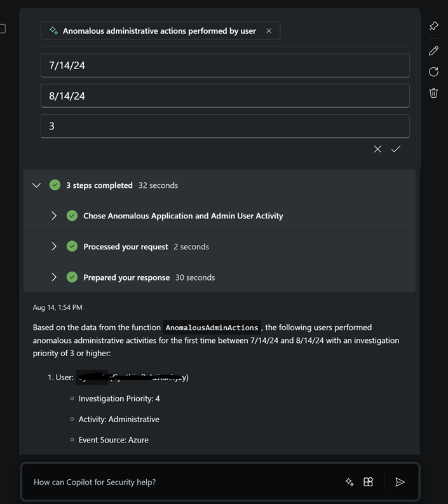
Task: Click the pencil edit icon
Action: click(x=433, y=51)
